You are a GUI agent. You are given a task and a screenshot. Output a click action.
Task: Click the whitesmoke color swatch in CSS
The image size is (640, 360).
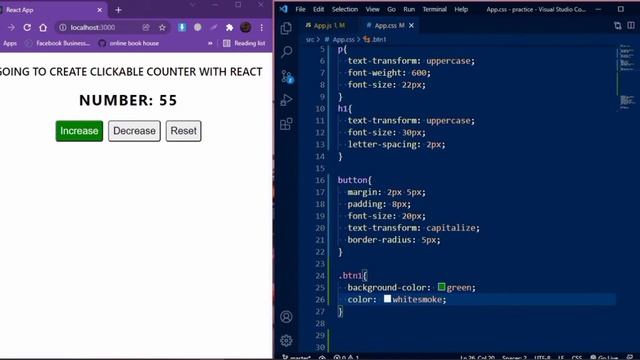coord(387,299)
